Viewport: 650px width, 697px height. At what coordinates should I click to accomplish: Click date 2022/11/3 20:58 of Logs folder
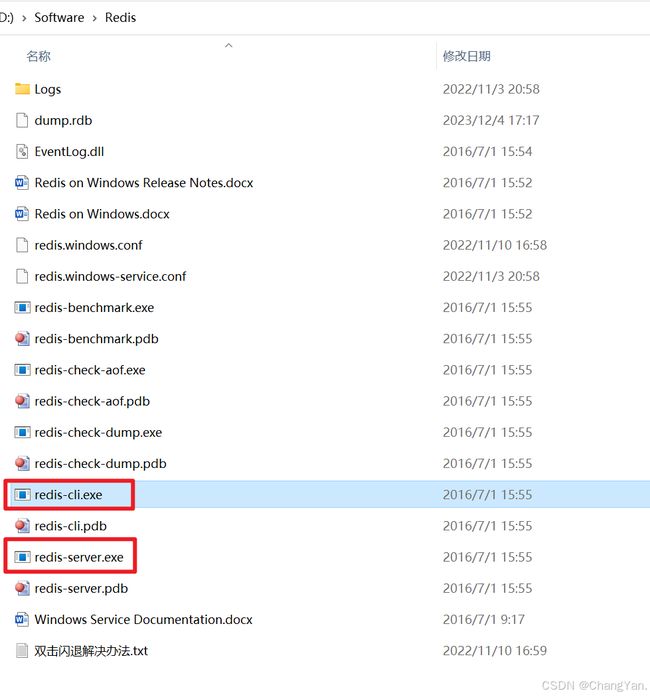(491, 89)
